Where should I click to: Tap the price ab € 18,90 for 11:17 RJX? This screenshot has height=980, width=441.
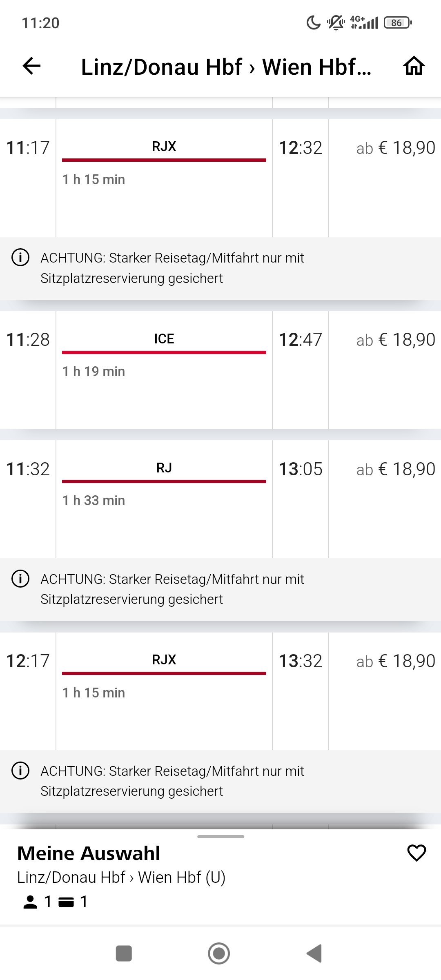[396, 148]
